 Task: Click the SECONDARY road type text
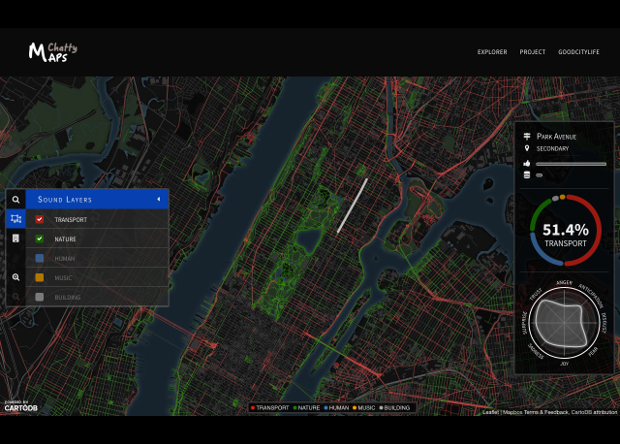click(x=552, y=149)
